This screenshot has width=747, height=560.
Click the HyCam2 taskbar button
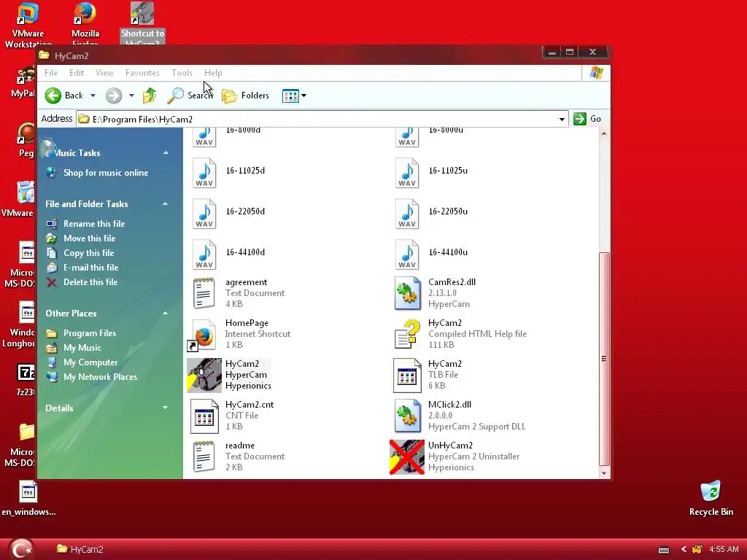pos(80,550)
